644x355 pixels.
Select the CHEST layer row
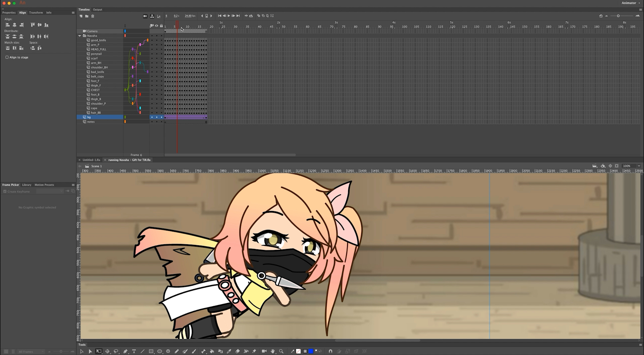tap(101, 90)
